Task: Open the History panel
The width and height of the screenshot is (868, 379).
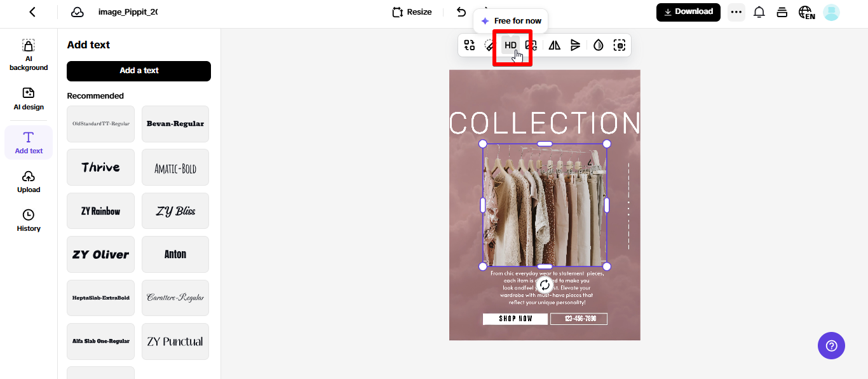Action: pyautogui.click(x=29, y=220)
